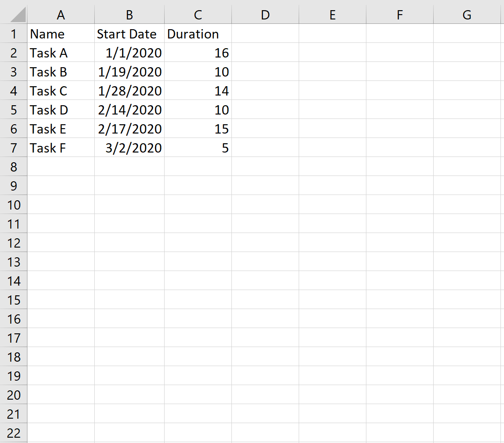
Task: Select Task F duration value 5
Action: click(x=198, y=148)
